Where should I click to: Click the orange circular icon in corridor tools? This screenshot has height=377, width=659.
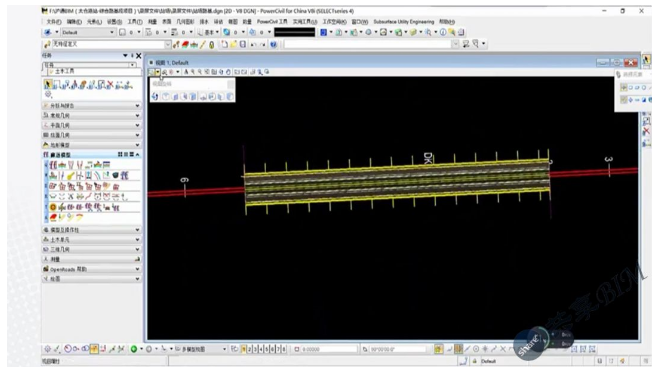(53, 207)
